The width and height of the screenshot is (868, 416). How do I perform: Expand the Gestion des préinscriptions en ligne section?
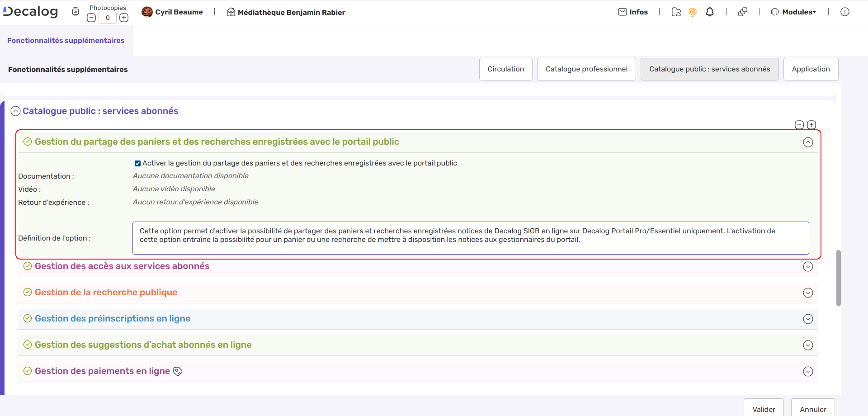click(808, 319)
